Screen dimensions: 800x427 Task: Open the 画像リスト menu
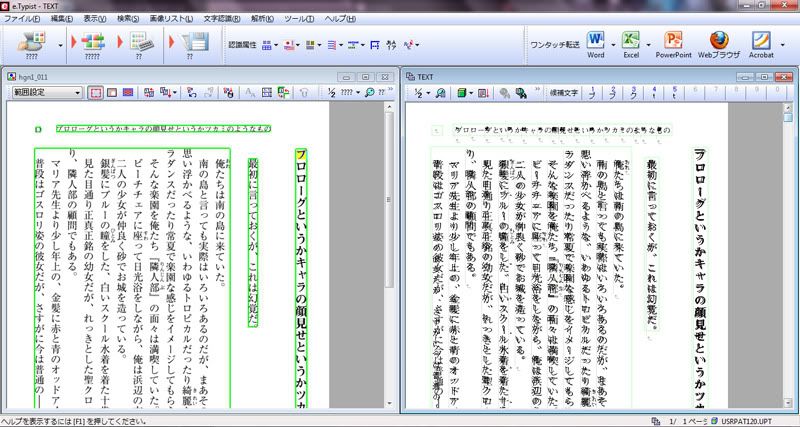(171, 19)
